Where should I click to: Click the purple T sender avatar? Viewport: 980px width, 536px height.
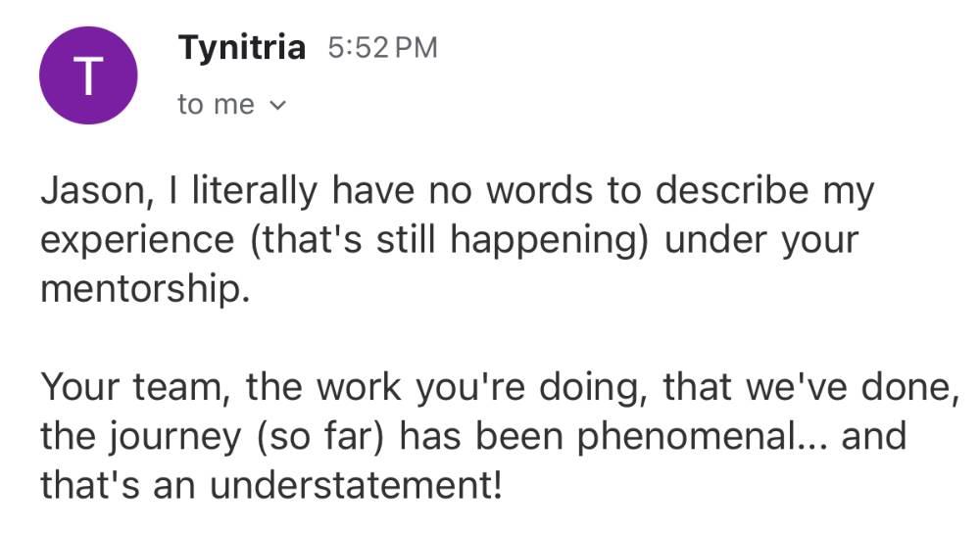pos(88,75)
